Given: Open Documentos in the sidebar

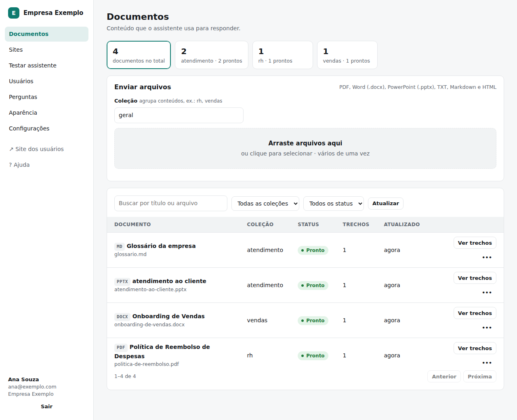Looking at the screenshot, I should [46, 34].
